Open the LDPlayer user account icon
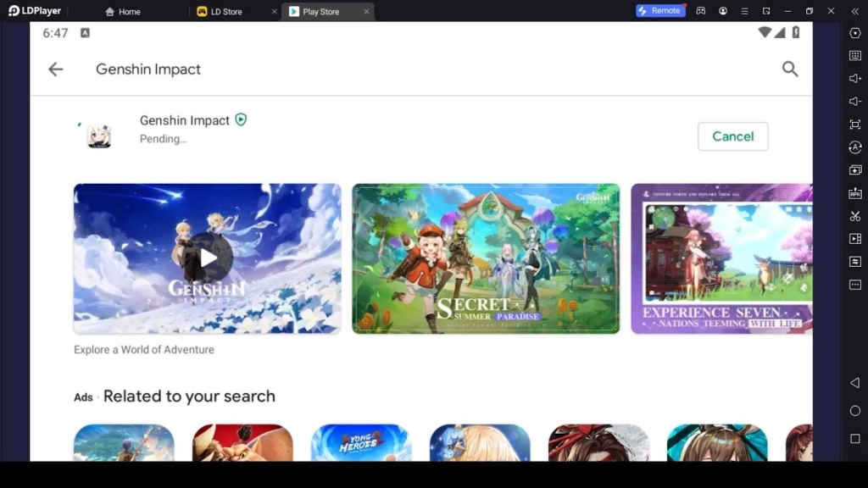 click(723, 10)
